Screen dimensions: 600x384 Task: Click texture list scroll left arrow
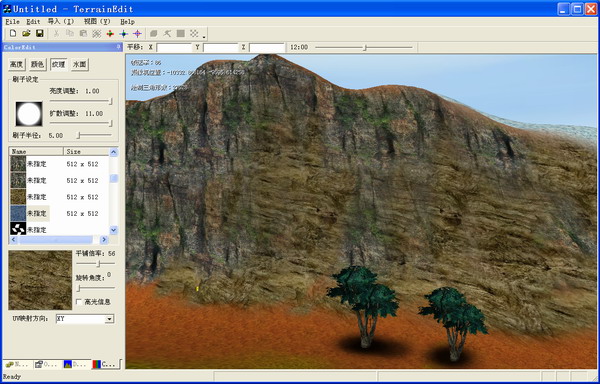(x=13, y=240)
